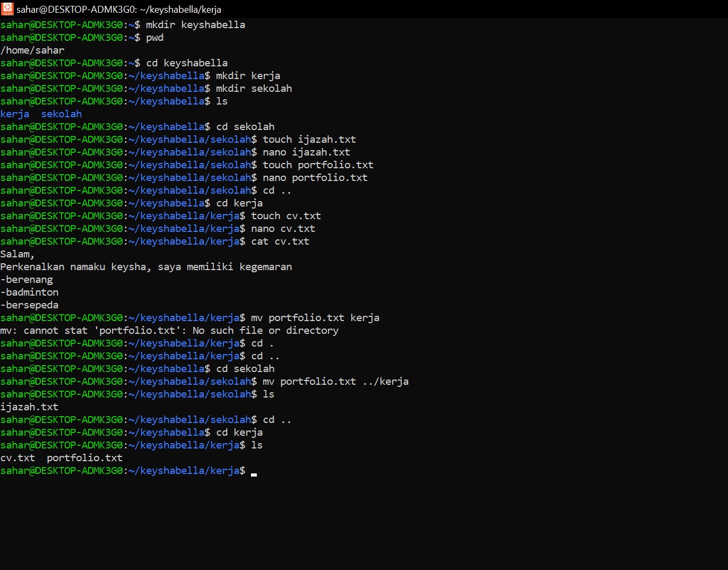The width and height of the screenshot is (728, 570).
Task: Click the pwd command on second line
Action: [154, 37]
